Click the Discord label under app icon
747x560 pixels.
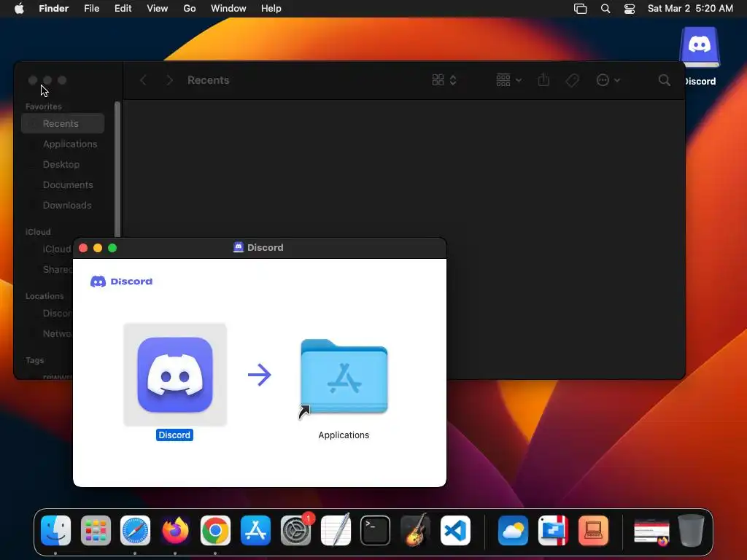tap(174, 435)
